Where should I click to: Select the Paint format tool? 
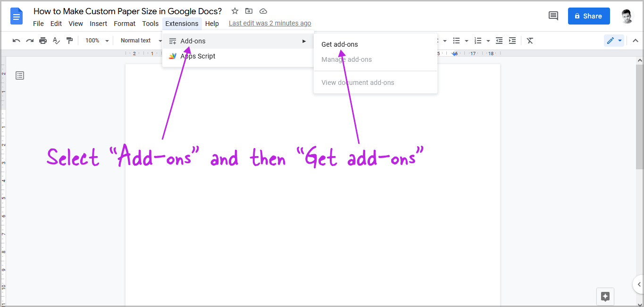(69, 41)
